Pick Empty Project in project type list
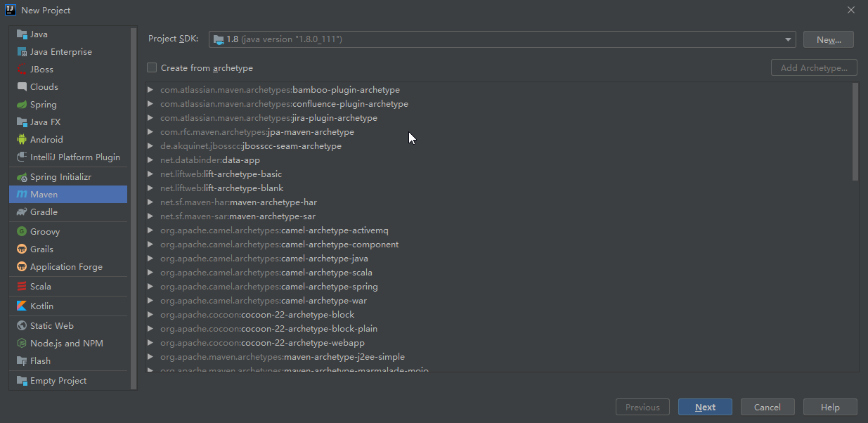868x423 pixels. (x=68, y=380)
